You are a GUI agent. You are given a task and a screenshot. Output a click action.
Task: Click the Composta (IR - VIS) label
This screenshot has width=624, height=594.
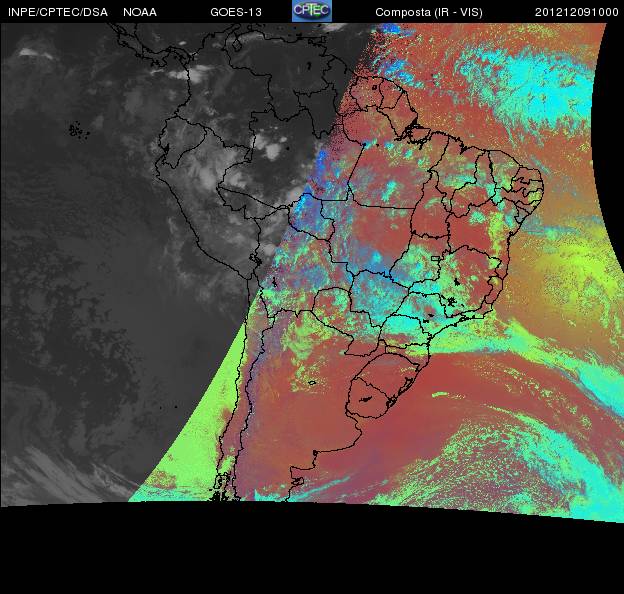pos(429,12)
